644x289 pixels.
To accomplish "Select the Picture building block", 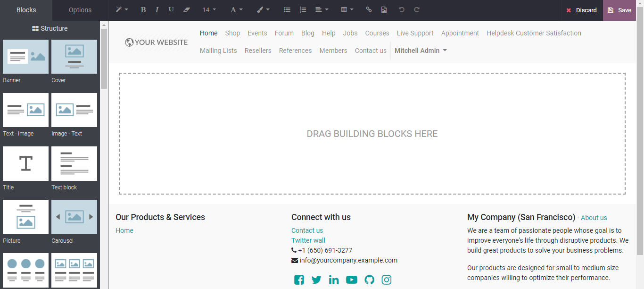I will point(25,217).
